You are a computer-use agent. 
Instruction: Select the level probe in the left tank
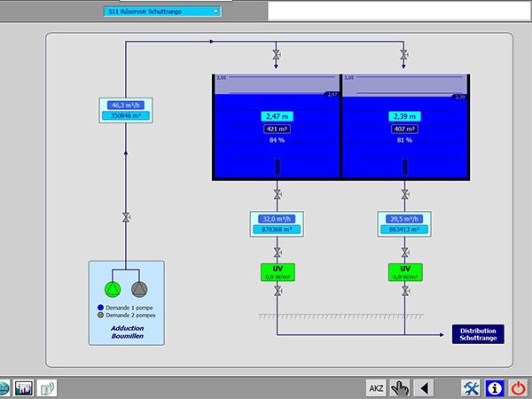pos(278,167)
